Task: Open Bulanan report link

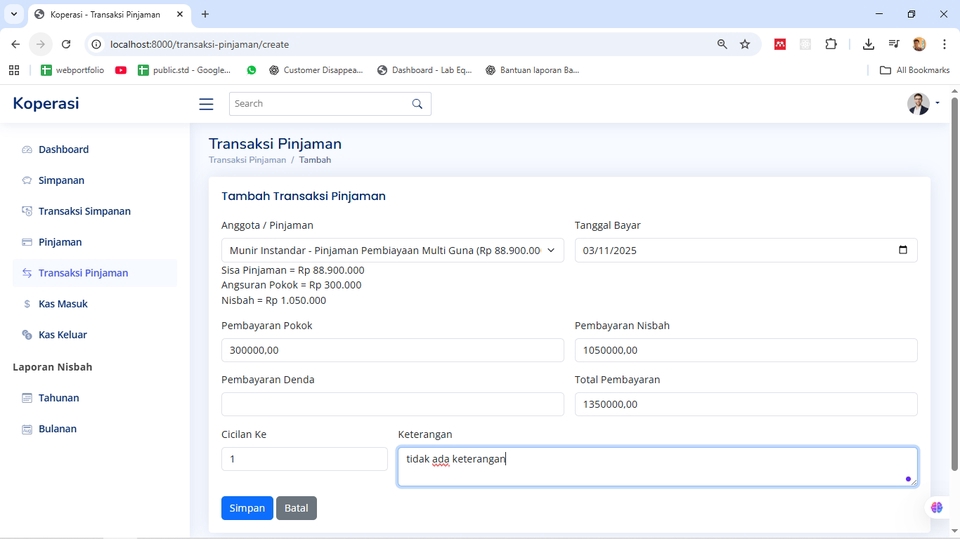Action: (x=95, y=429)
